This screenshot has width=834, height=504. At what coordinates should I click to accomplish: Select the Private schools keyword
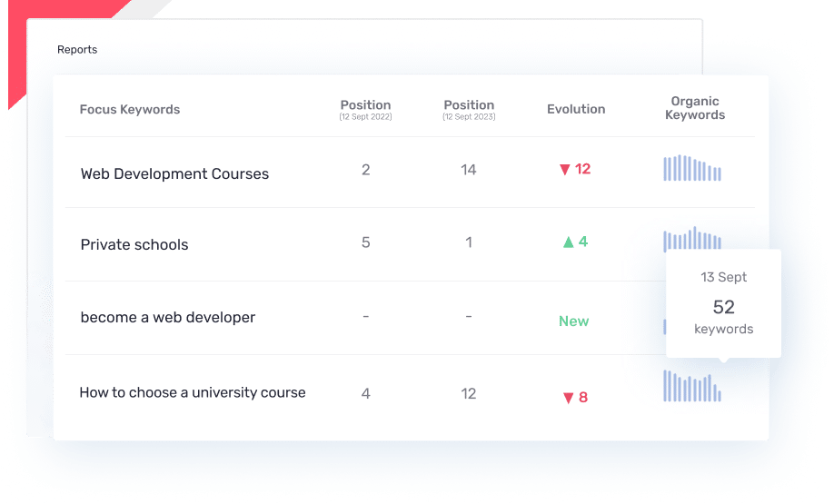134,244
